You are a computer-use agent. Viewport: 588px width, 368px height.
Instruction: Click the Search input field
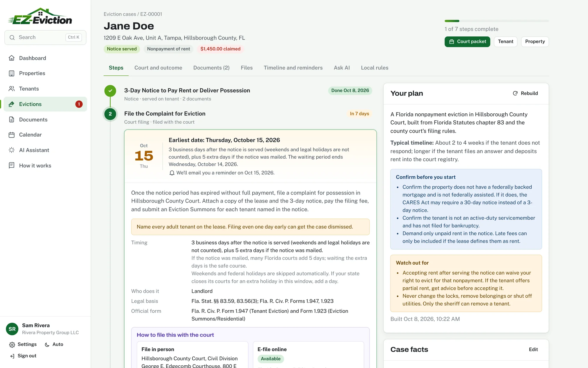[x=45, y=37]
